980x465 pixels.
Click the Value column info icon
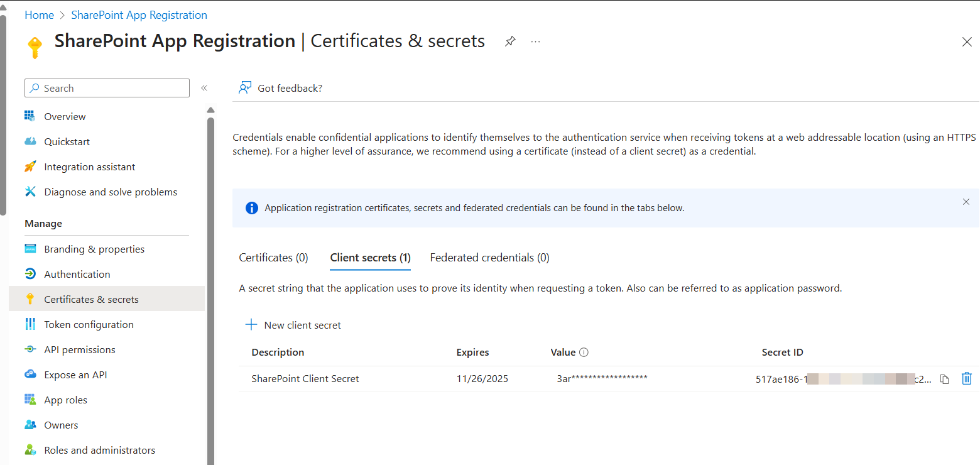(584, 353)
